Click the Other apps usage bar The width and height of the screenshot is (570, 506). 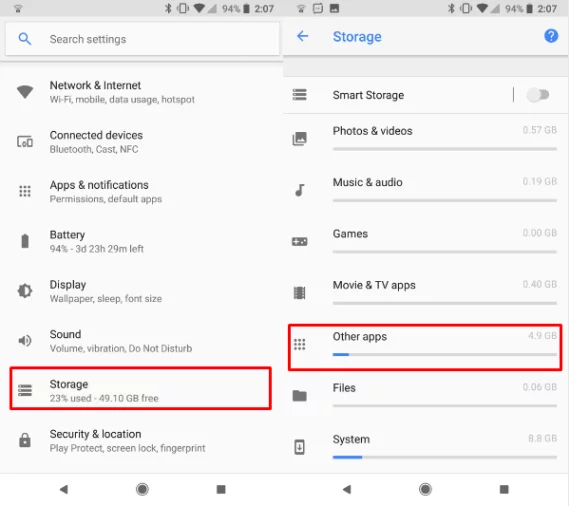(x=445, y=354)
